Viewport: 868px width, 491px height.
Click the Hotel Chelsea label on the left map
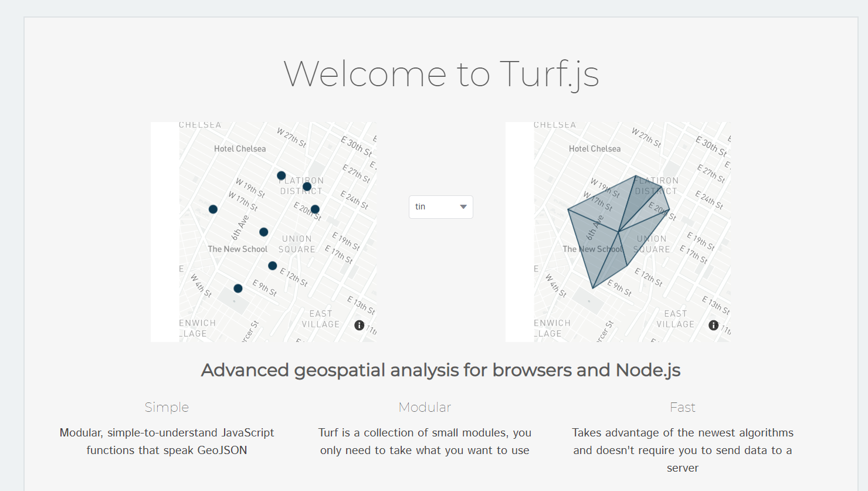click(x=240, y=148)
